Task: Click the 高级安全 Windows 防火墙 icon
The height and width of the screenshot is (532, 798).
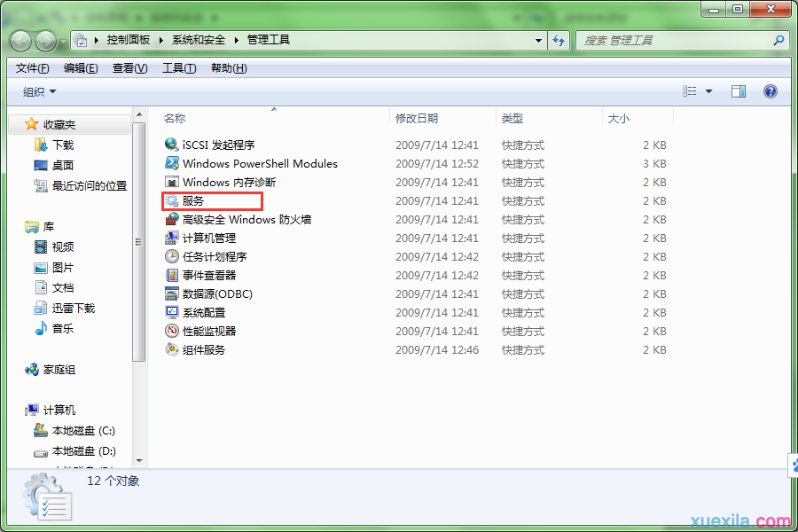Action: 171,219
